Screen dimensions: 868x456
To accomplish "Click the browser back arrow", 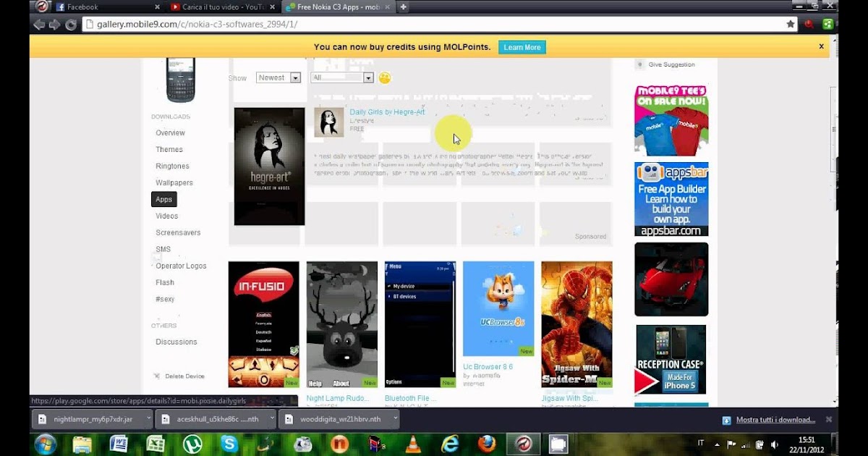I will click(x=39, y=24).
